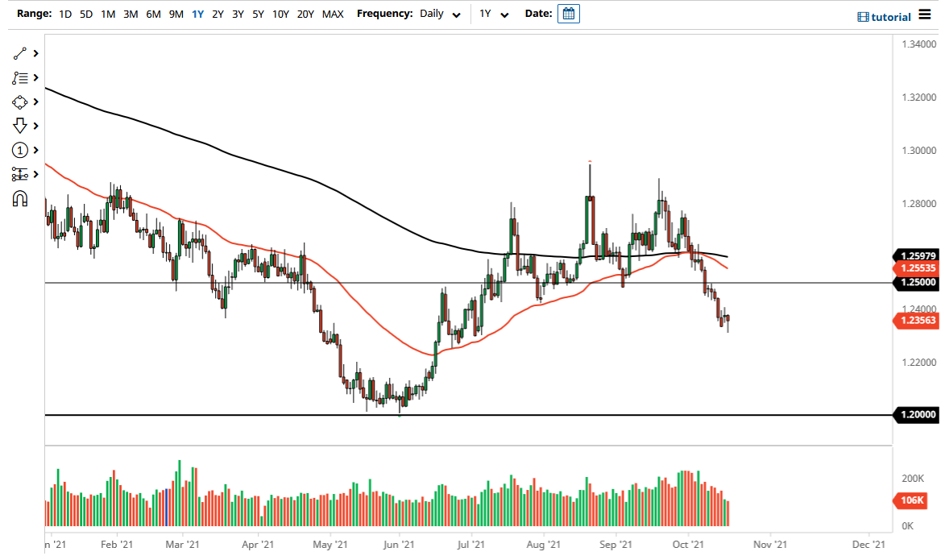Click the 106K volume label
This screenshot has width=945, height=560.
pyautogui.click(x=910, y=500)
